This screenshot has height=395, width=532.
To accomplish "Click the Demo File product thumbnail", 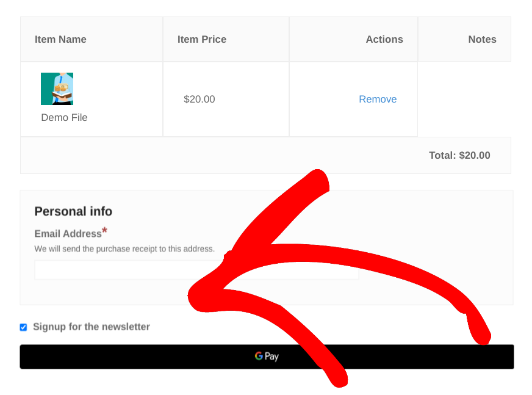I will coord(57,89).
